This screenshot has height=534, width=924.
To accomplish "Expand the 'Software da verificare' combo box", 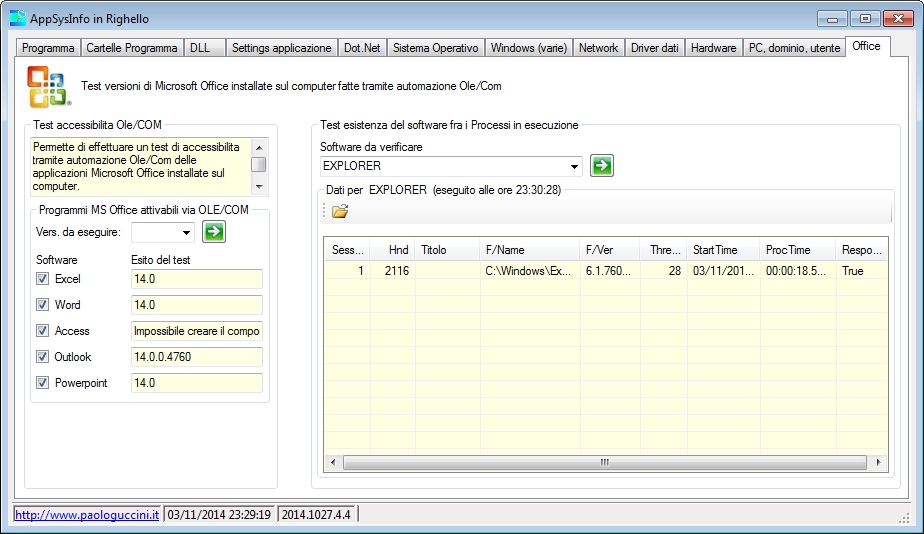I will (x=574, y=166).
